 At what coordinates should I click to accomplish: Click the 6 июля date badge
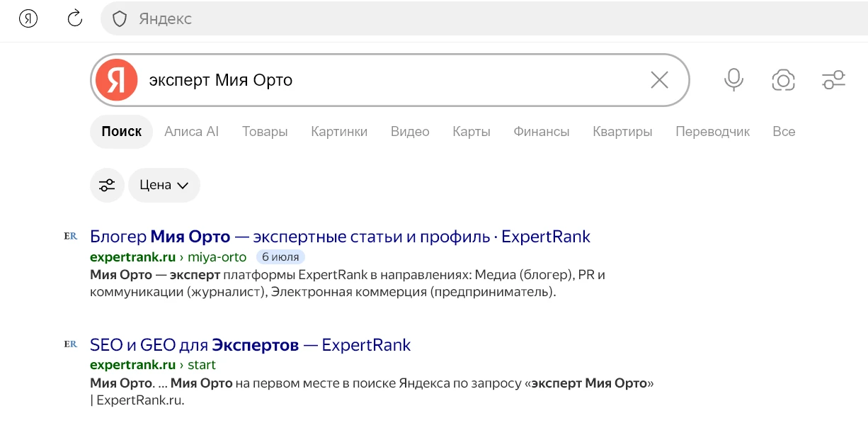(281, 256)
